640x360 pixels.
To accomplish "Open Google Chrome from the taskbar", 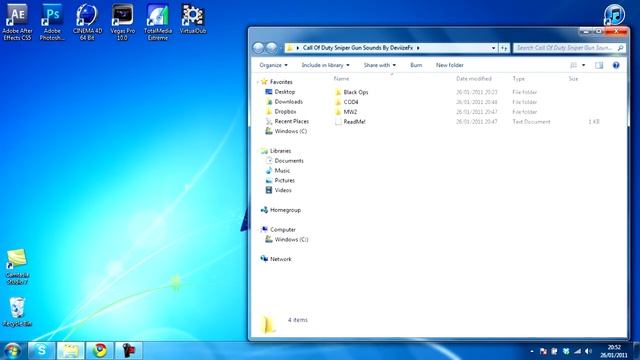I will point(99,350).
